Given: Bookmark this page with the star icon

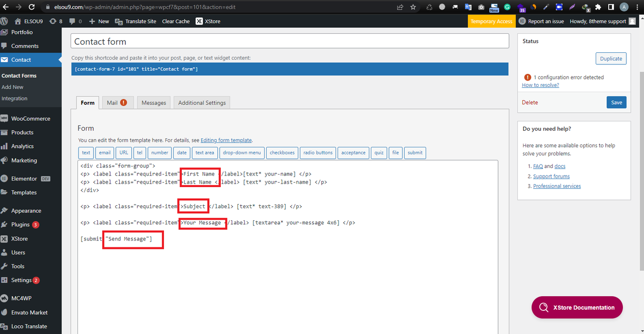Looking at the screenshot, I should (413, 7).
